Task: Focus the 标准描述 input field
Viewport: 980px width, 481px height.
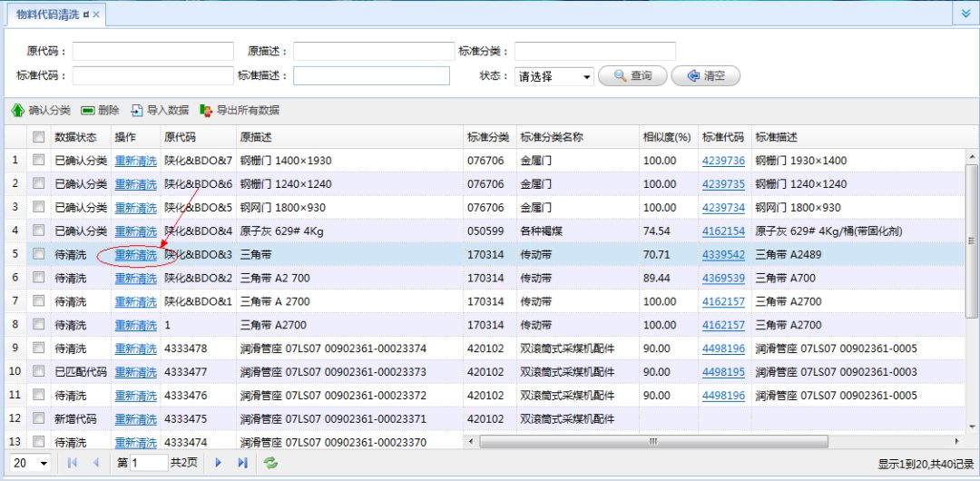Action: 371,75
